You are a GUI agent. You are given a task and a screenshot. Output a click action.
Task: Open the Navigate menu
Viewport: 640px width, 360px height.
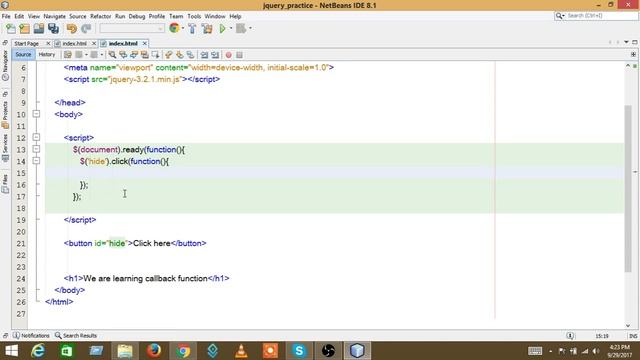55,16
